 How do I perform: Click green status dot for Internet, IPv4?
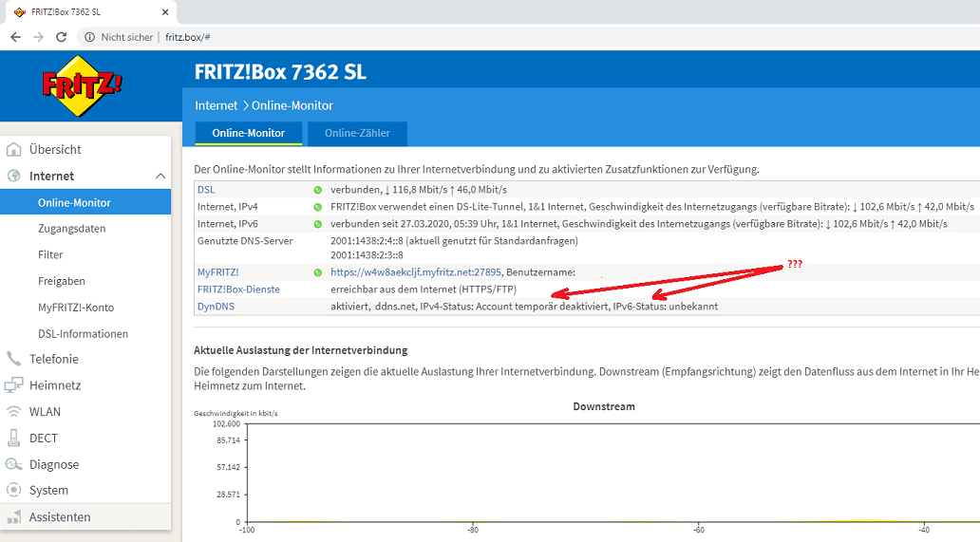coord(317,207)
